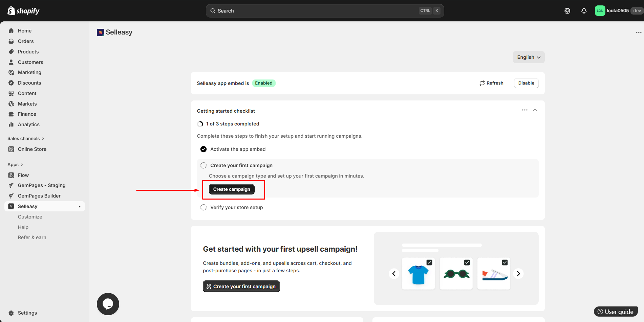
Task: Click the Shopify logo
Action: click(23, 11)
